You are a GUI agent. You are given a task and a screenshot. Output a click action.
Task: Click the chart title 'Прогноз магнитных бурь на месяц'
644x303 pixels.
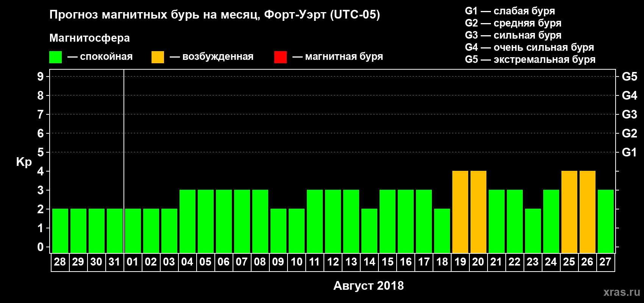coord(155,15)
